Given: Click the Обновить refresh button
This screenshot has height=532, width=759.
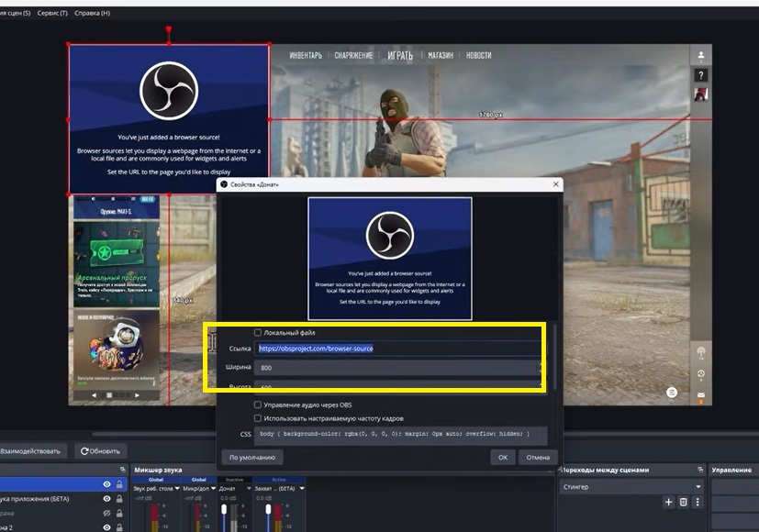Looking at the screenshot, I should [x=101, y=450].
